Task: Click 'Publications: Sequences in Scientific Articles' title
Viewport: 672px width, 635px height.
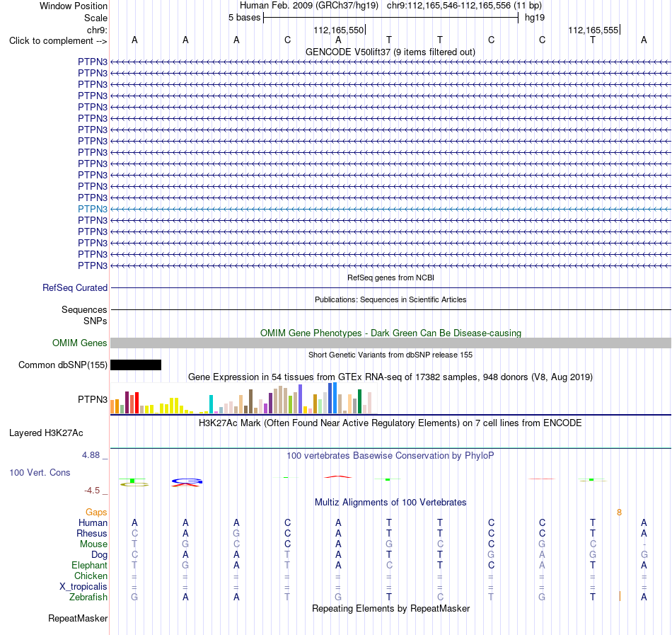Action: 390,299
